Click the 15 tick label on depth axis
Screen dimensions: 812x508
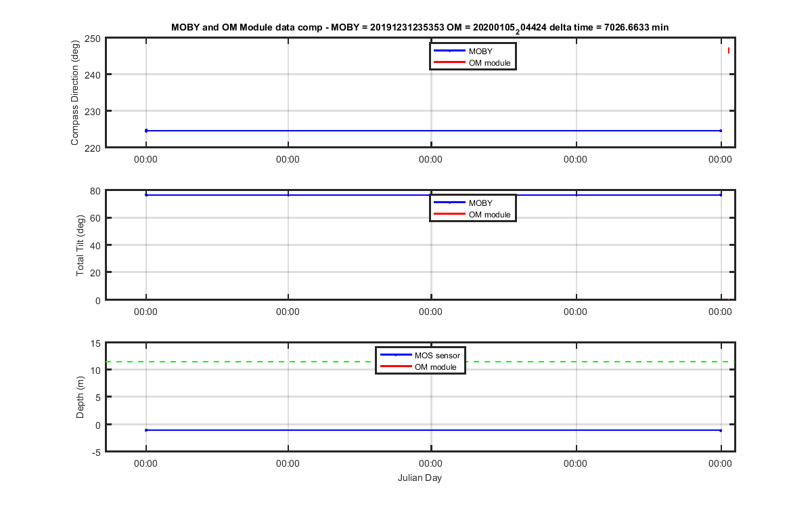[96, 343]
